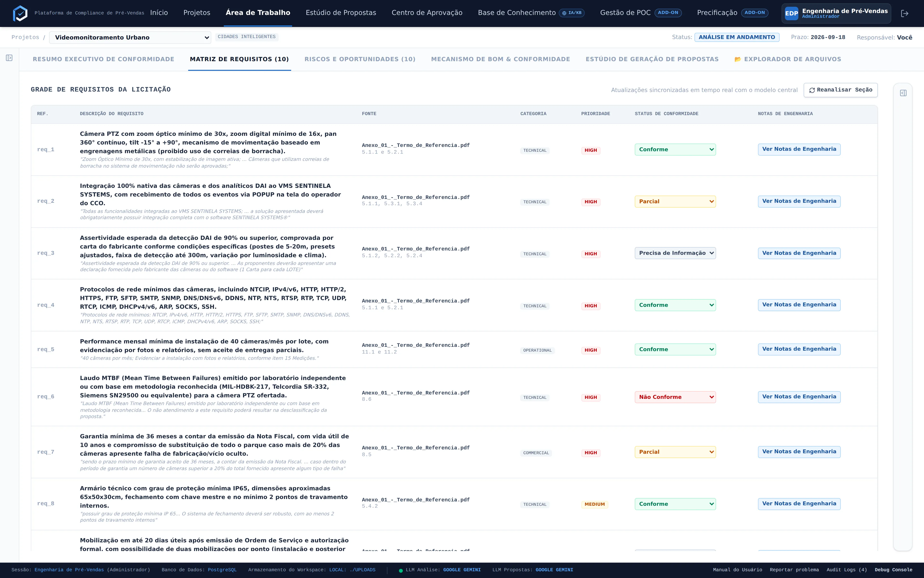View engineering notes for req_4
The width and height of the screenshot is (924, 578).
coord(799,305)
